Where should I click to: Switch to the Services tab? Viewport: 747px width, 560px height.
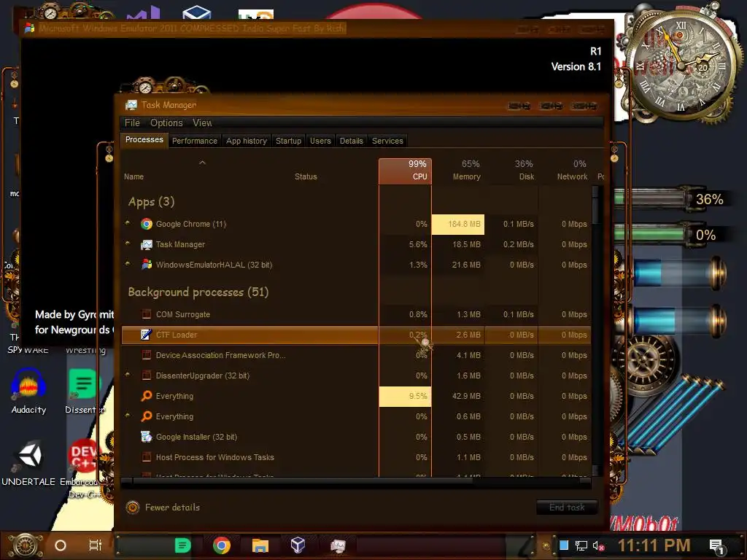(387, 141)
